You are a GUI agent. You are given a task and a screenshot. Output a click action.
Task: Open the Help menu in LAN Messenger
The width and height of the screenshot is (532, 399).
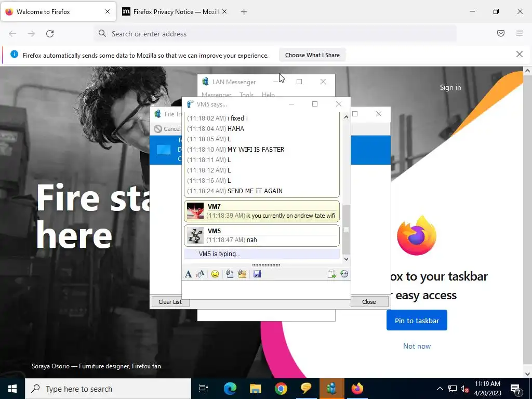[x=268, y=95]
